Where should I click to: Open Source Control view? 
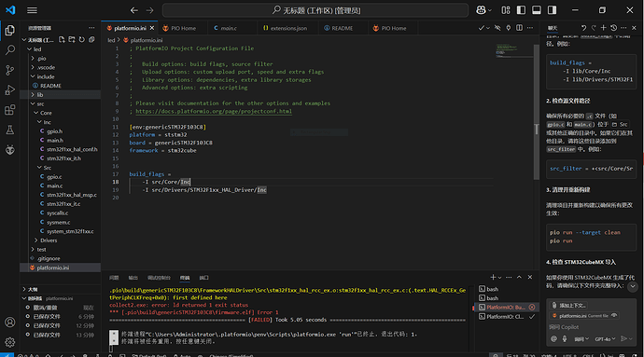click(x=10, y=70)
